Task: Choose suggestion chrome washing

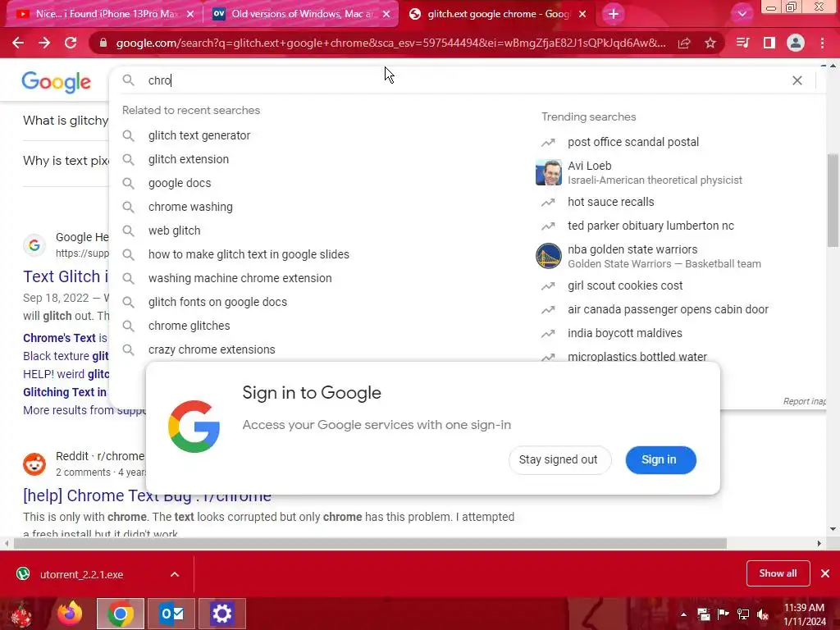Action: [x=190, y=207]
